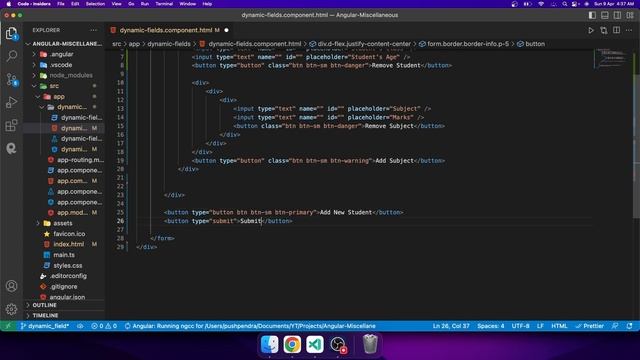This screenshot has height=360, width=640.
Task: Open the Help menu
Action: pos(207,4)
